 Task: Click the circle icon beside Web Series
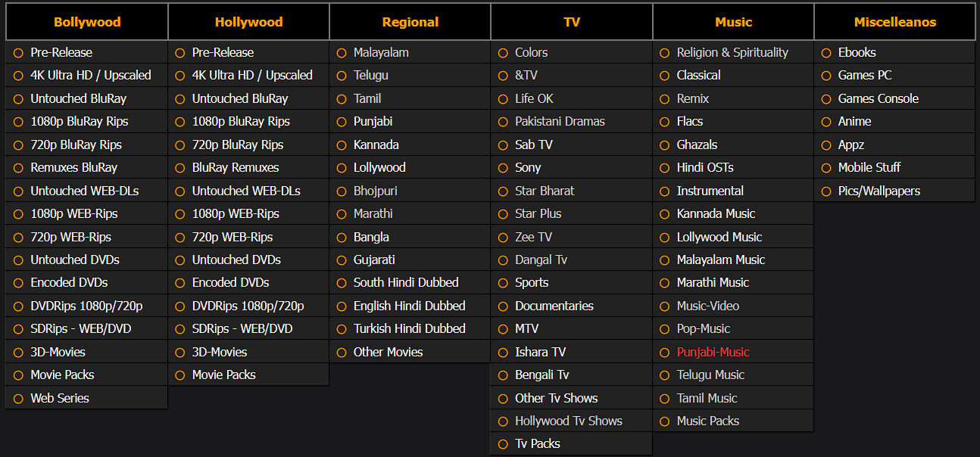point(18,398)
